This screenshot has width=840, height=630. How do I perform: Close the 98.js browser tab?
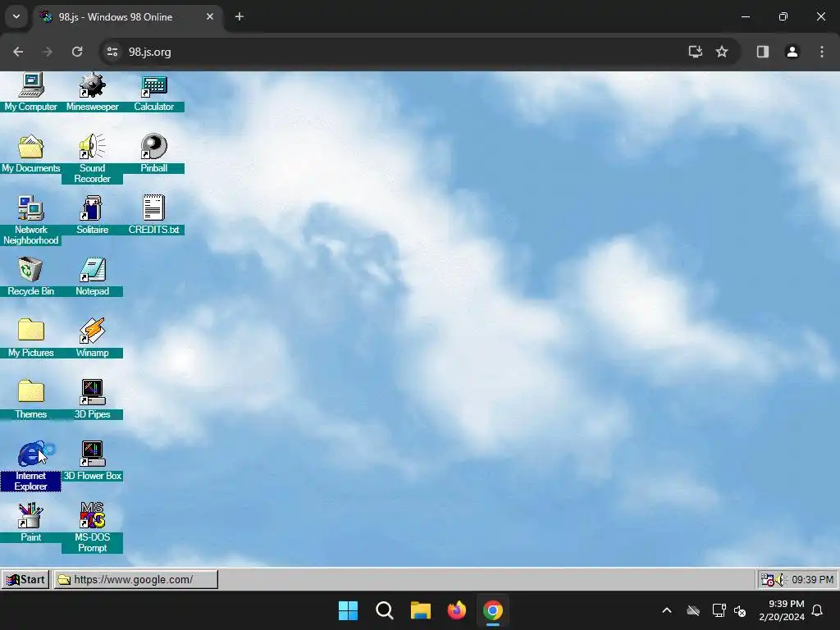(210, 16)
